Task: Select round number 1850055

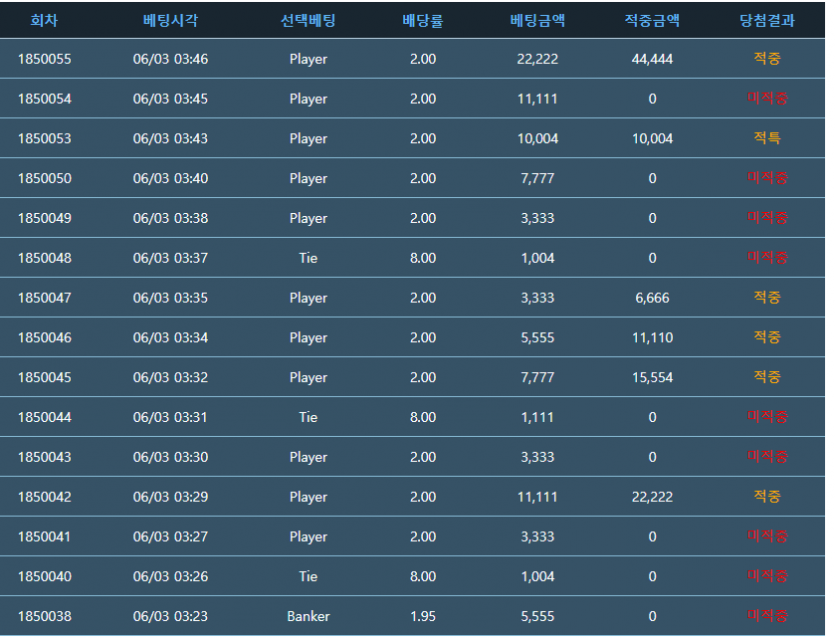Action: pyautogui.click(x=44, y=59)
